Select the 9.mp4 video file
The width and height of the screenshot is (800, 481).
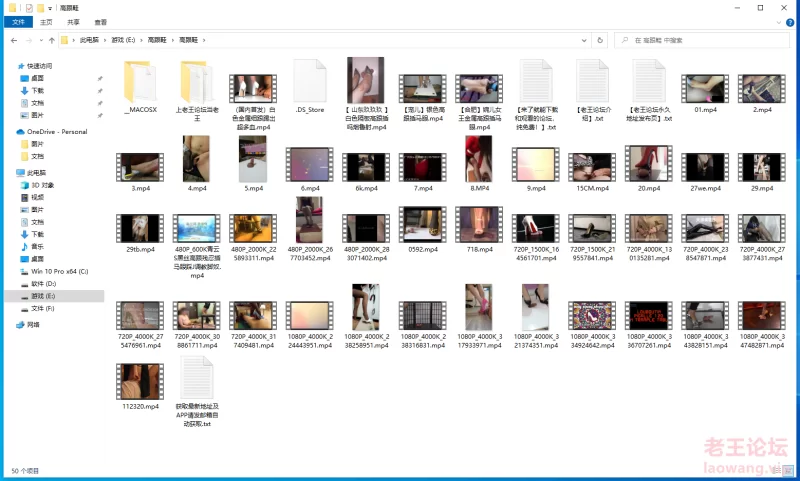[536, 164]
